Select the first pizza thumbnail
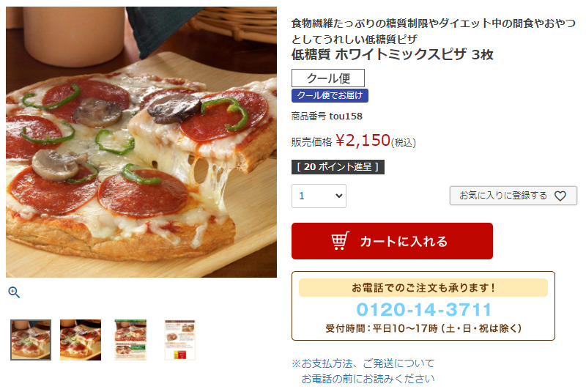The width and height of the screenshot is (586, 392). (31, 340)
